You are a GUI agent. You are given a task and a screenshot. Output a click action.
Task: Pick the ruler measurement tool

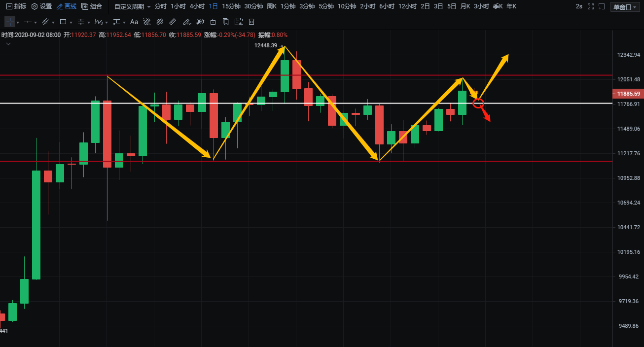point(173,22)
